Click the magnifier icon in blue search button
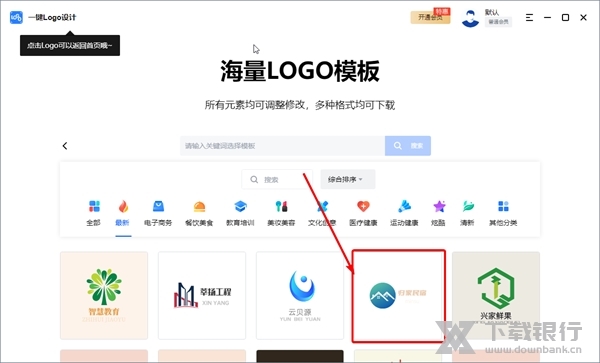 click(x=398, y=146)
